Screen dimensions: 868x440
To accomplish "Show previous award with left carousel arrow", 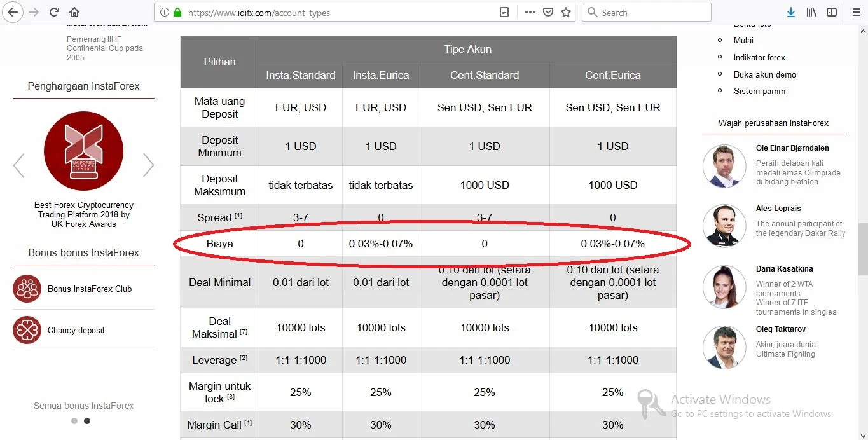I will point(19,165).
